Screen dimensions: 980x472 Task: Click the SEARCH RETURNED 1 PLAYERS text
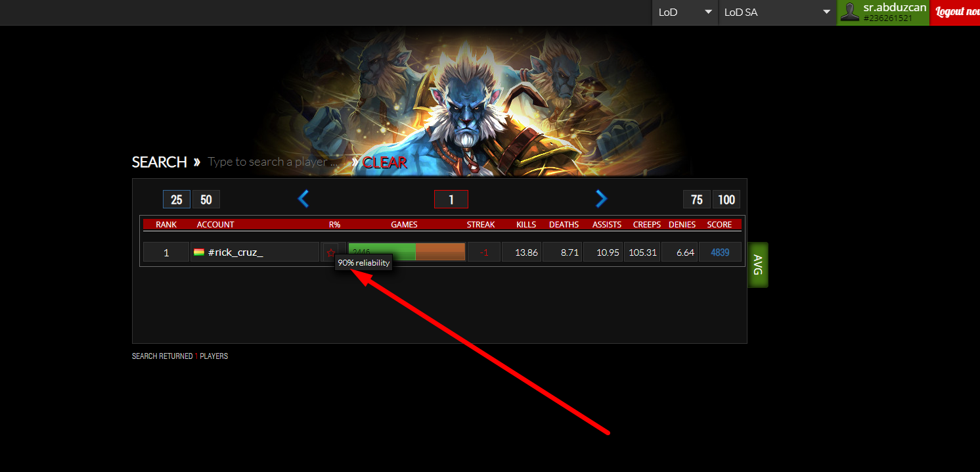click(x=180, y=356)
